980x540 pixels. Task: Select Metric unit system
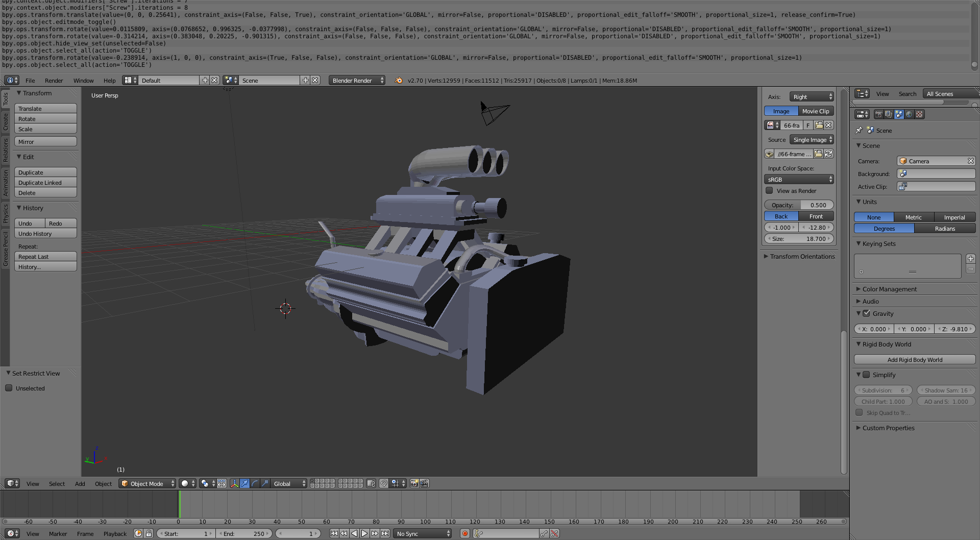(x=914, y=217)
